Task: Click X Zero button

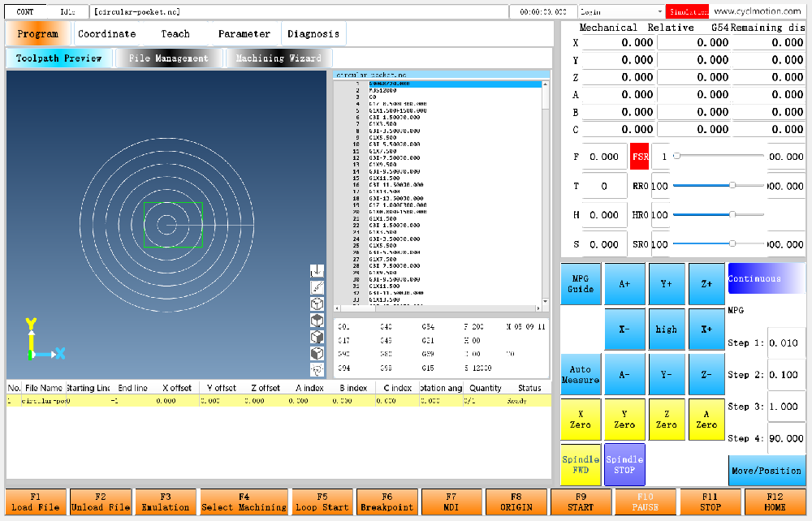Action: [x=581, y=419]
